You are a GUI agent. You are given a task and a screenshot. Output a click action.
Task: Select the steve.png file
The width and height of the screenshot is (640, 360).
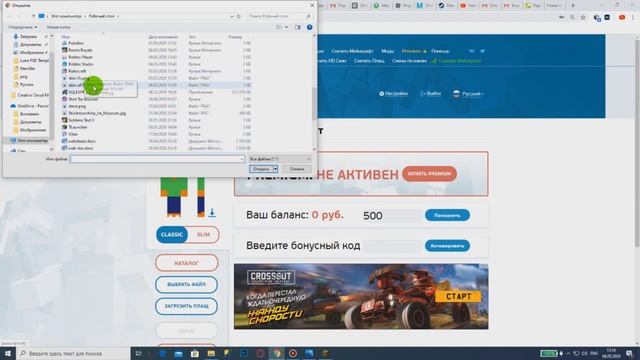coord(77,106)
